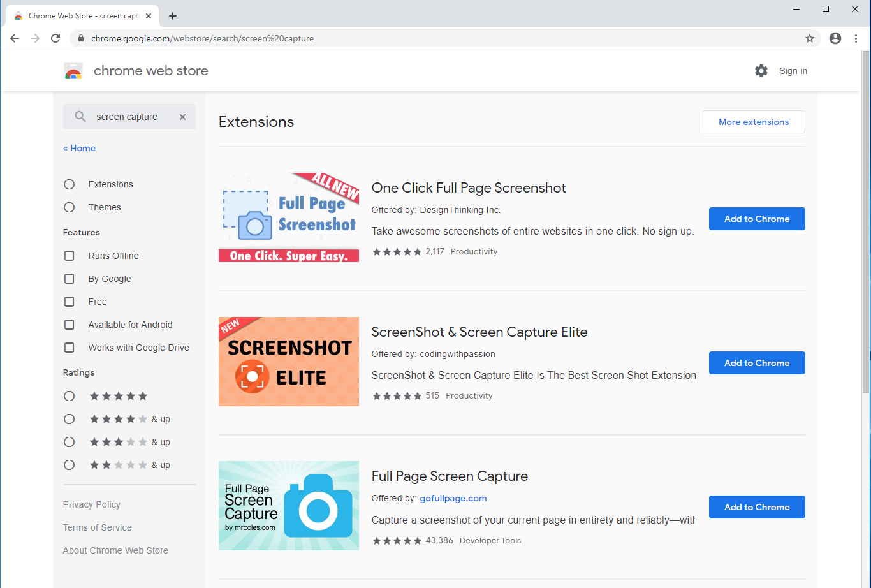Screen dimensions: 871x588
Task: Click the browser forward arrow
Action: click(35, 38)
